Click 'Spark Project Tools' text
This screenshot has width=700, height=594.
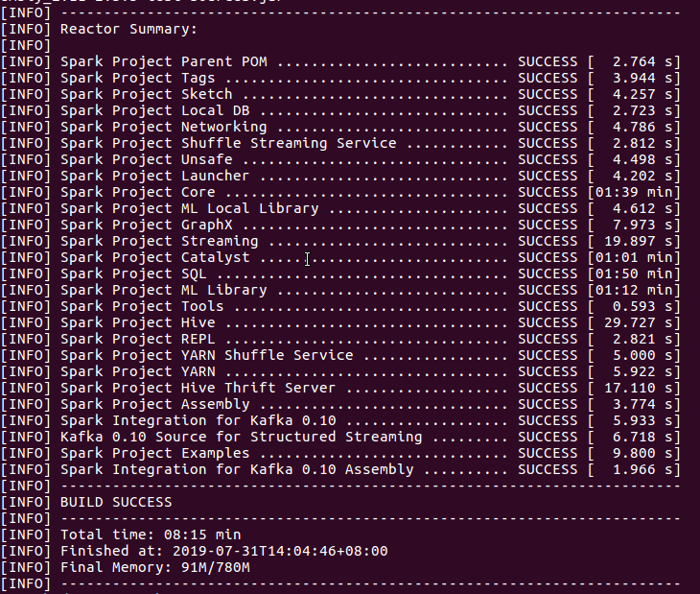(142, 306)
